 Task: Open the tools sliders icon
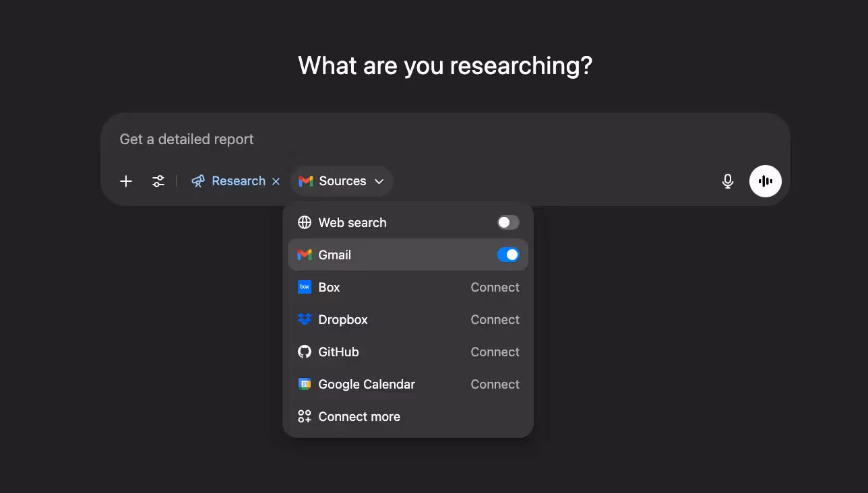pyautogui.click(x=158, y=181)
